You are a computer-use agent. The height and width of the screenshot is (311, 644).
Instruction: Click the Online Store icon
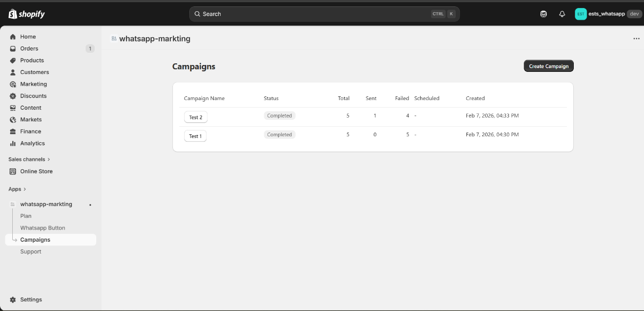13,171
